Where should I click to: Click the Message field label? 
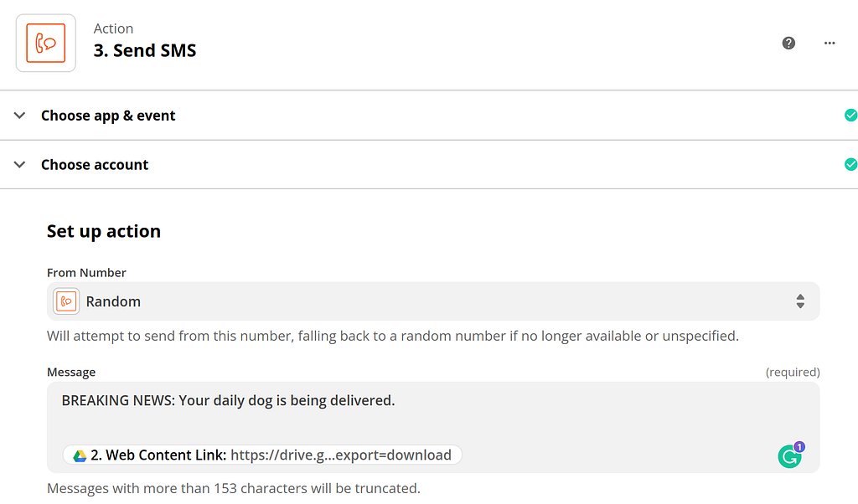[x=71, y=372]
